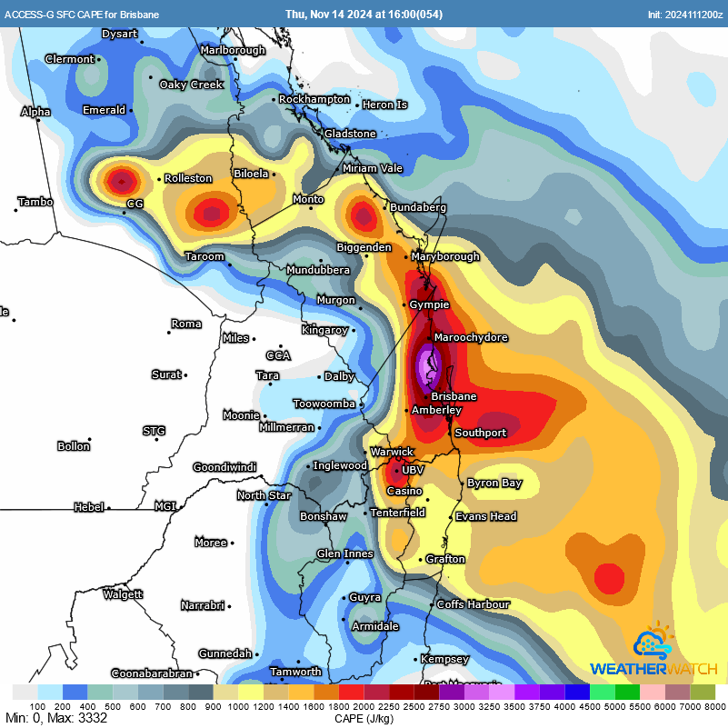
Task: Click the Southport label near the coast
Action: click(482, 433)
